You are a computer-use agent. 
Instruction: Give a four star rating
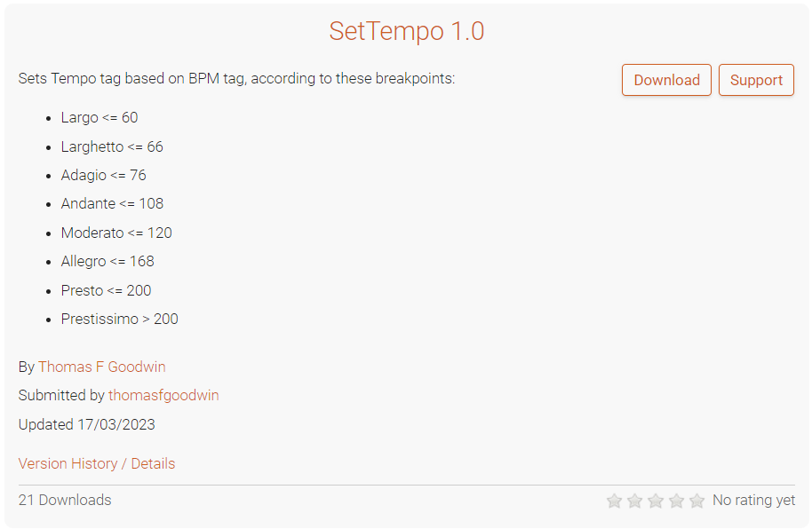[x=676, y=501]
